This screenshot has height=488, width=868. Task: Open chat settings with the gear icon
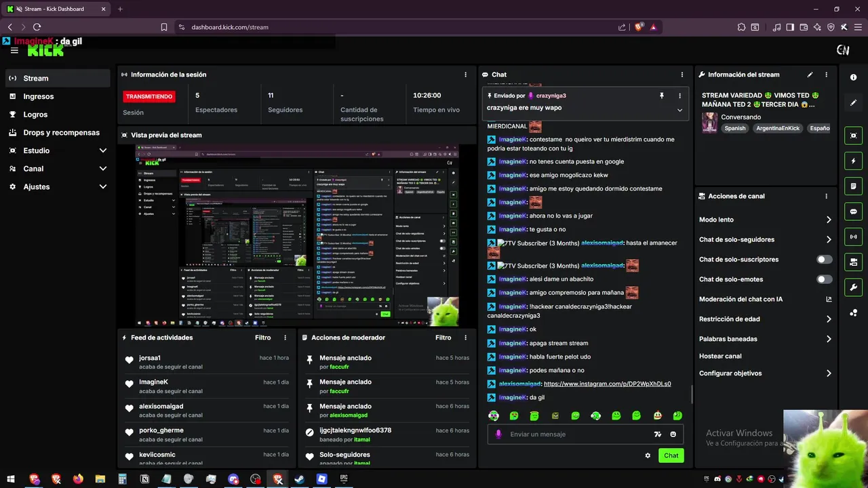pyautogui.click(x=648, y=455)
